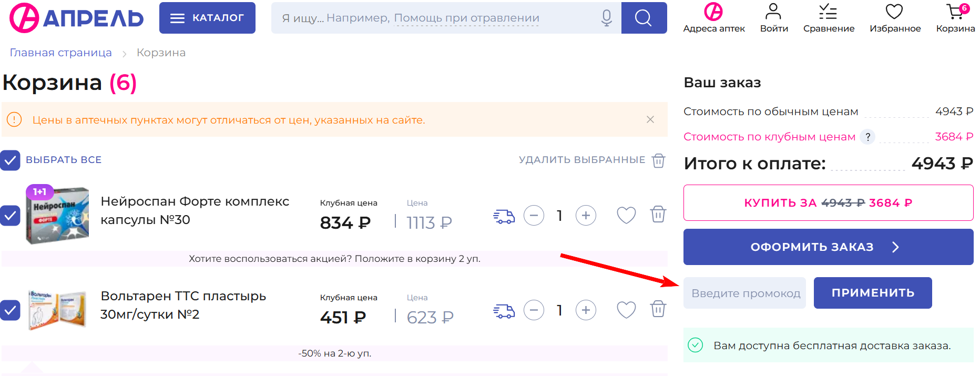Click the Вольтарен club price 451 ₽
Screen dimensions: 980x376
343,318
